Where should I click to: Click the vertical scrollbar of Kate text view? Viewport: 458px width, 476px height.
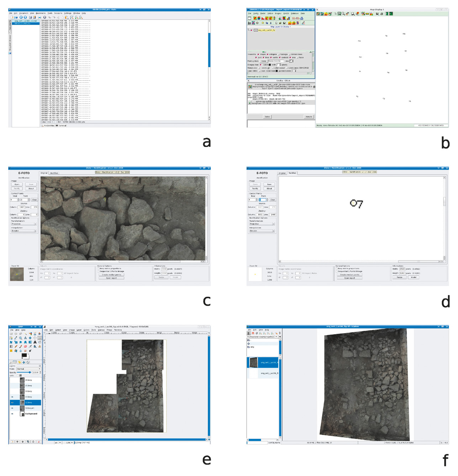209,70
